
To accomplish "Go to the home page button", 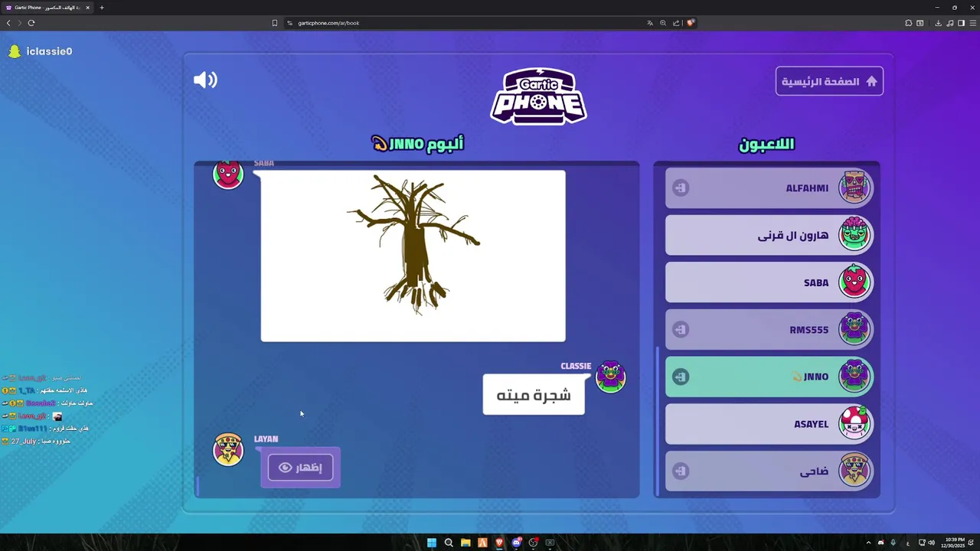I will point(829,81).
